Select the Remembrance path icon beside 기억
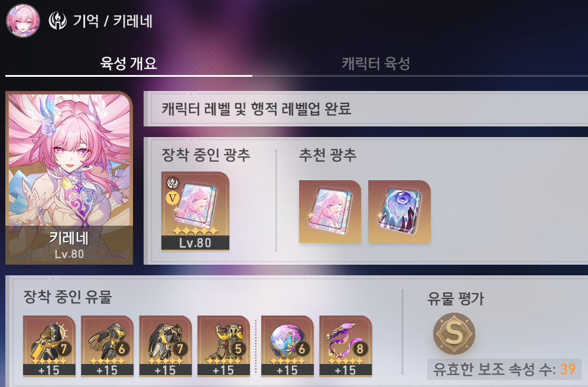The width and height of the screenshot is (588, 387). click(58, 21)
